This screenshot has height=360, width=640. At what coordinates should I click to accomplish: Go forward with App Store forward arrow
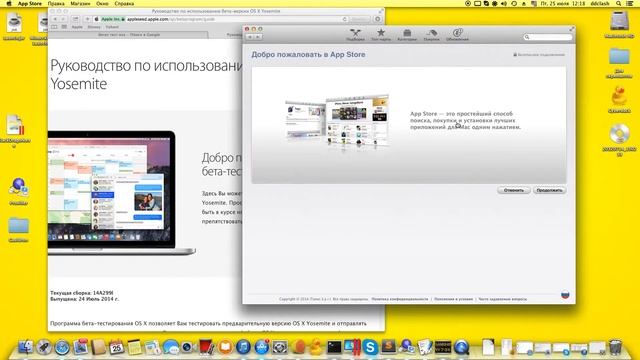point(258,37)
